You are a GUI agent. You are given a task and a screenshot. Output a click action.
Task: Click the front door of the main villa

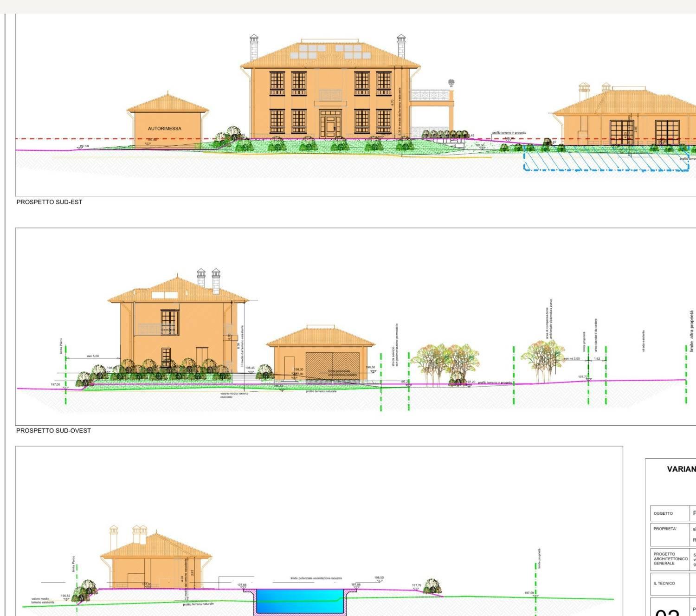coord(330,126)
